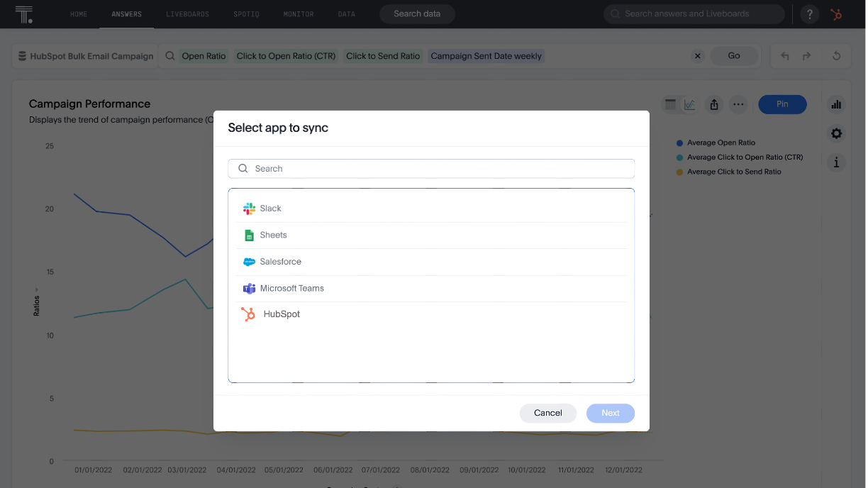
Task: Open the chart configuration panel
Action: (x=836, y=104)
